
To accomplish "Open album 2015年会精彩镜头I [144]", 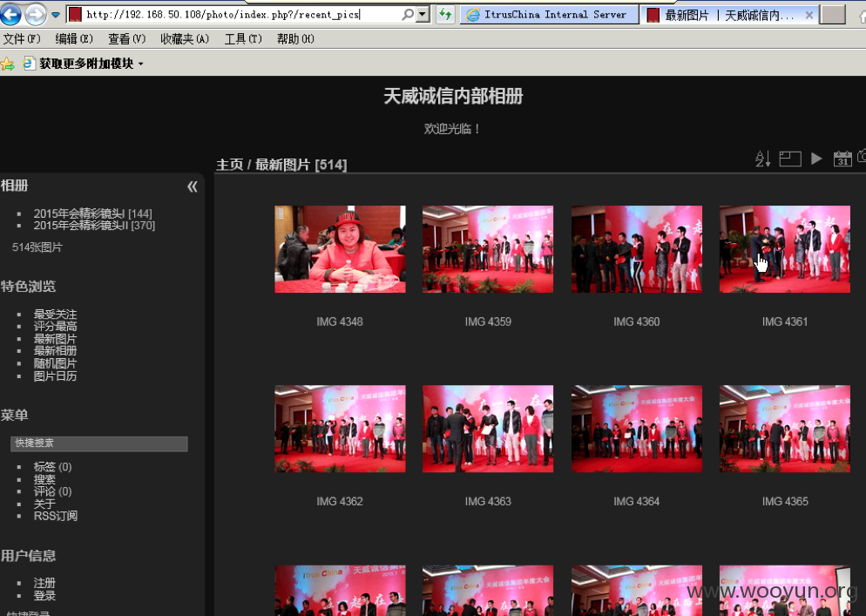I will [92, 213].
